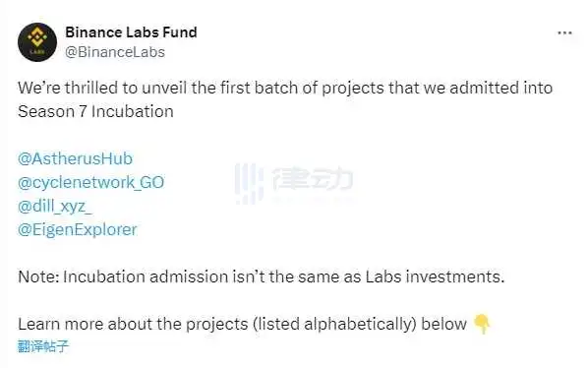The height and width of the screenshot is (368, 588).
Task: Open the Binance Labs profile avatar
Action: point(37,42)
